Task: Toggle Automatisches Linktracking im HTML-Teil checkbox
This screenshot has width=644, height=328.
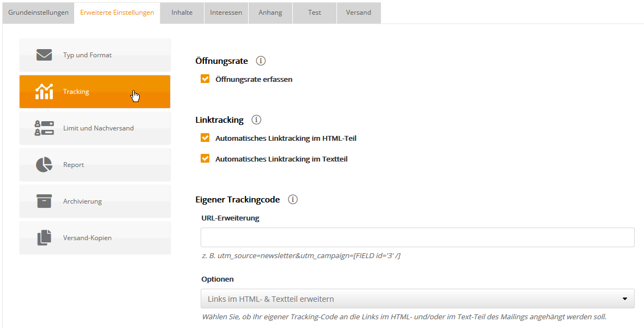Action: (205, 138)
